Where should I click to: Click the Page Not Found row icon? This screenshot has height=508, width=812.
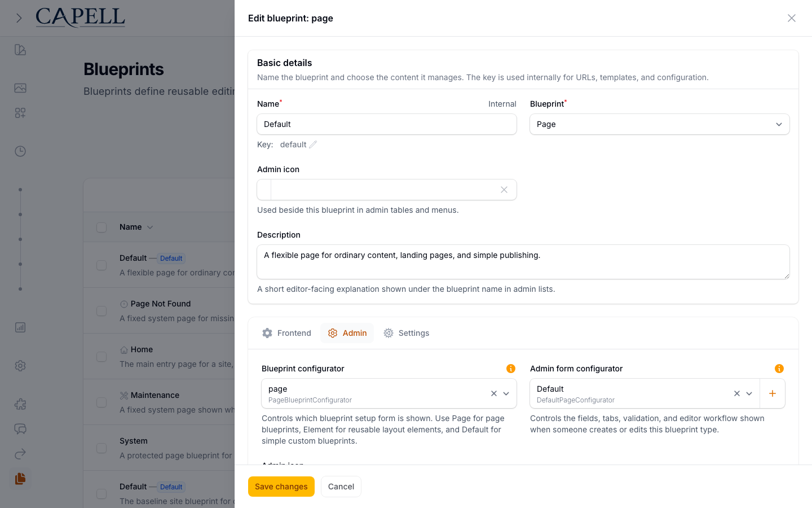click(124, 304)
